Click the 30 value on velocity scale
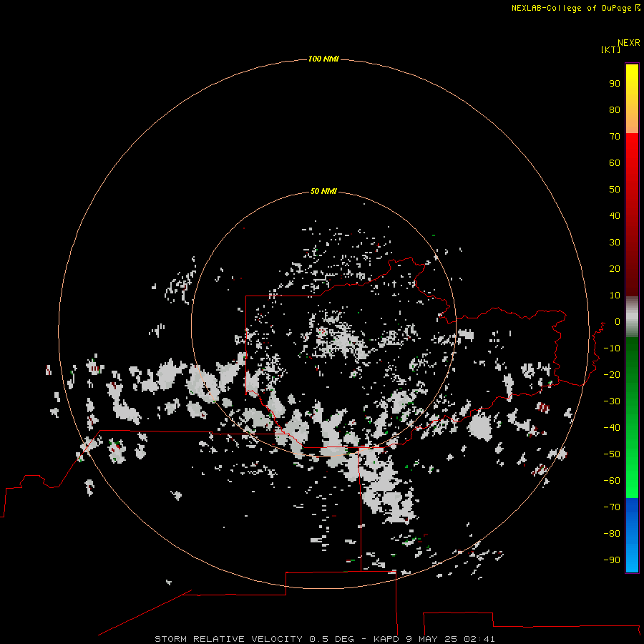Viewport: 644px width, 644px height. coord(615,243)
